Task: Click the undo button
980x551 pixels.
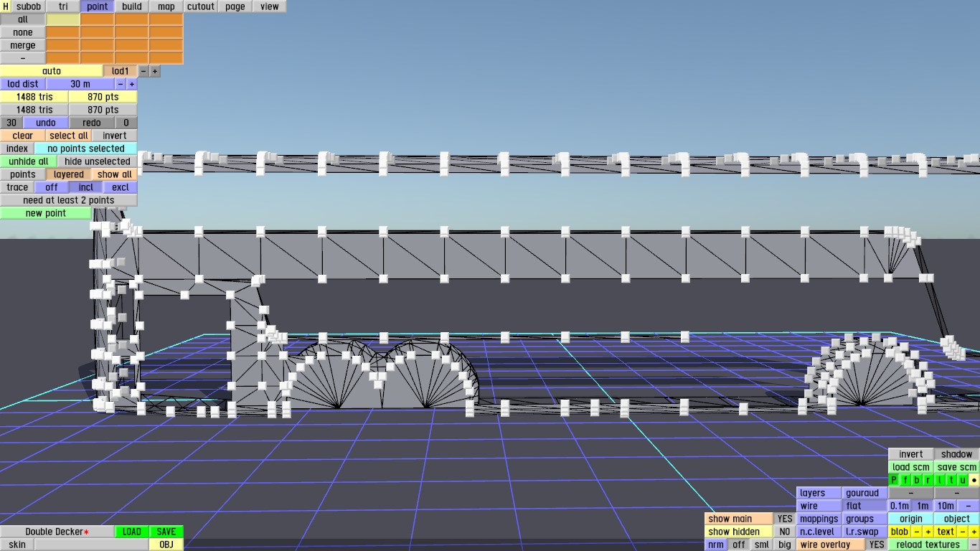Action: 46,123
